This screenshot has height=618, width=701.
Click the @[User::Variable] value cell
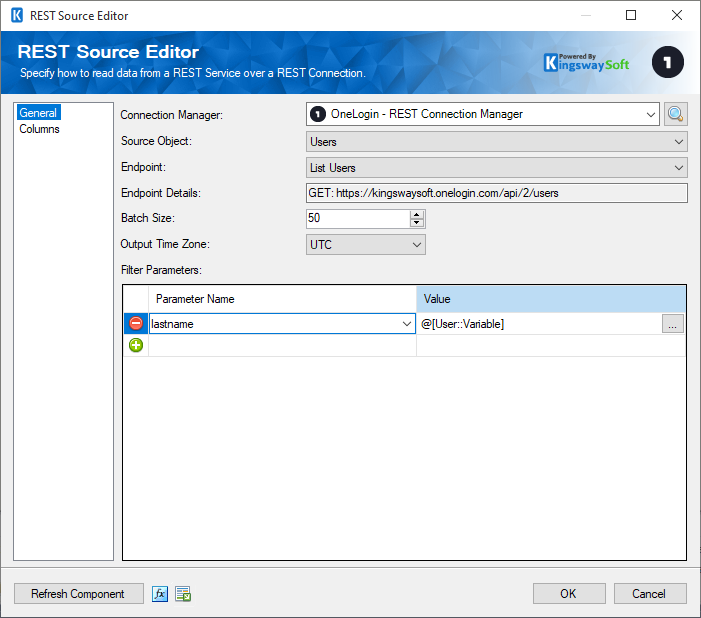[539, 324]
